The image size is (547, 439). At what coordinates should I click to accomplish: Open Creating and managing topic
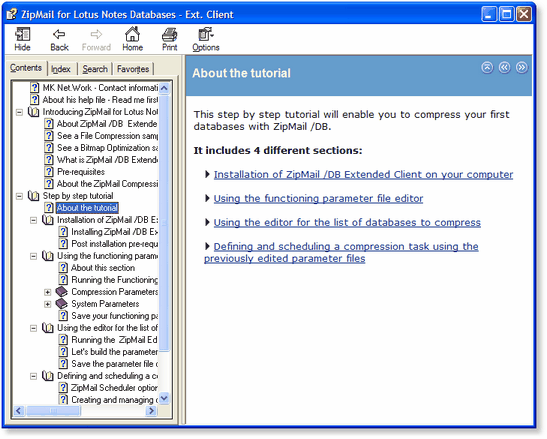pos(114,400)
